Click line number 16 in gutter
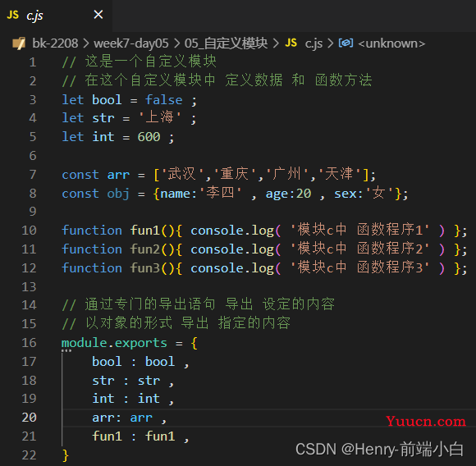Viewport: 476px width, 466px height. 30,343
